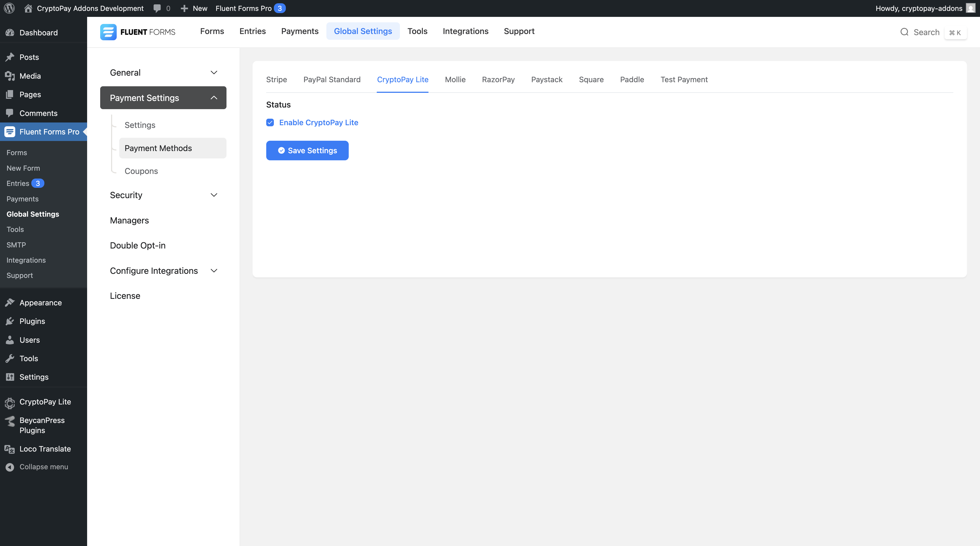Open the Coupons settings link
The width and height of the screenshot is (980, 546).
[141, 171]
